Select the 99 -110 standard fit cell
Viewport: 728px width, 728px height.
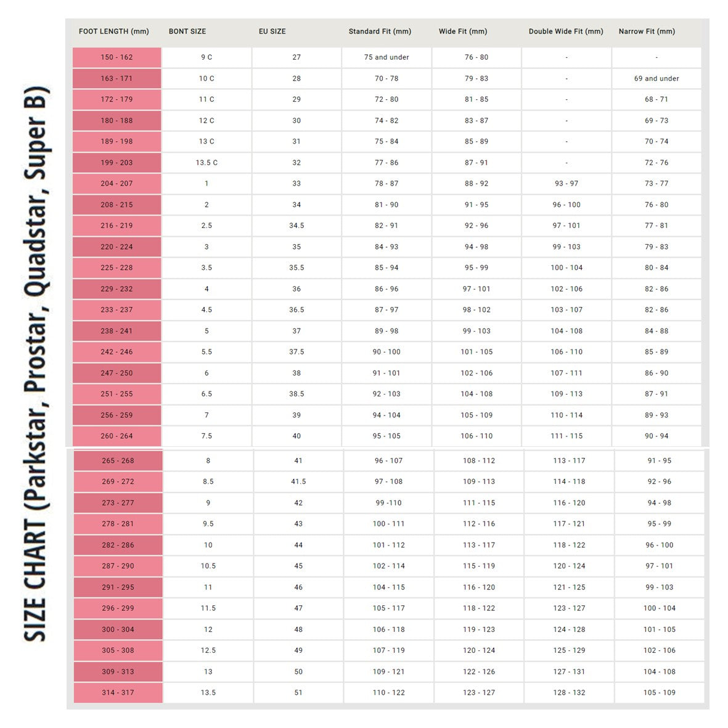388,503
